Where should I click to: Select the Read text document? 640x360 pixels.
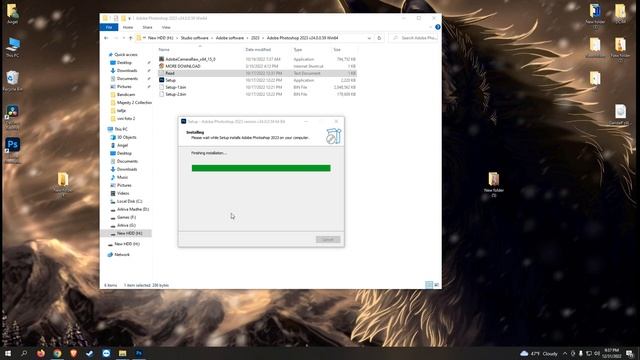pos(257,73)
